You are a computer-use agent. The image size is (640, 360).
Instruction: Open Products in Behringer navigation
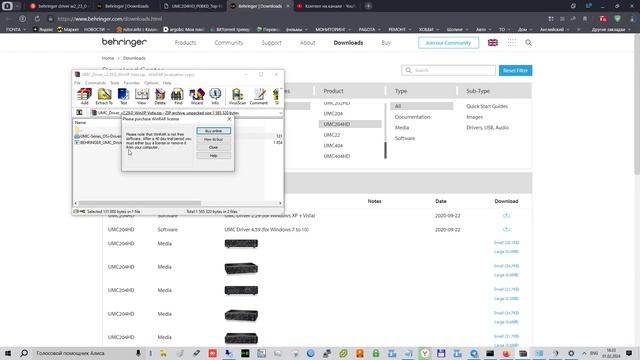(x=185, y=42)
